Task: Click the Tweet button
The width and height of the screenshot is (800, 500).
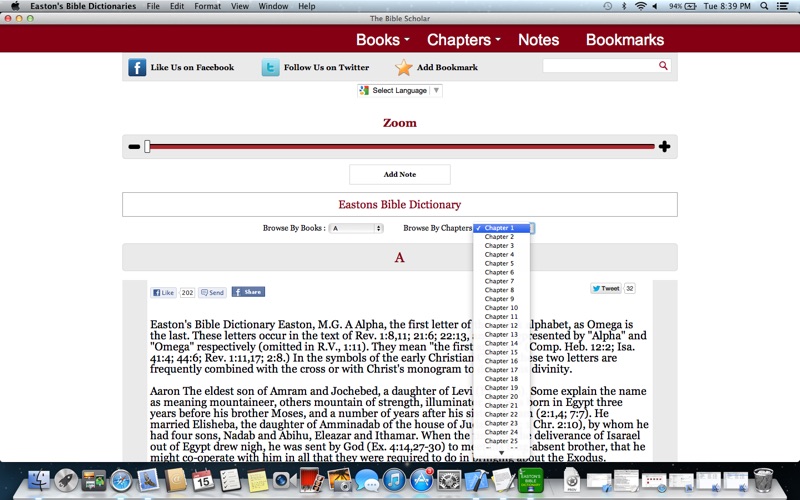Action: [x=606, y=288]
